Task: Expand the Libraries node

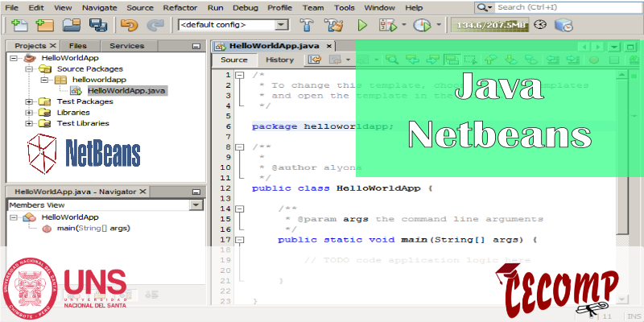Action: click(x=29, y=113)
